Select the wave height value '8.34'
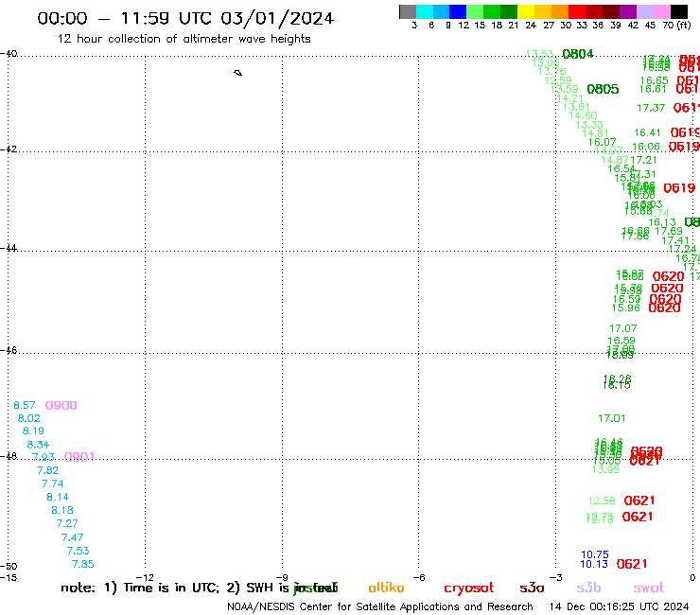This screenshot has width=700, height=615. click(x=38, y=445)
